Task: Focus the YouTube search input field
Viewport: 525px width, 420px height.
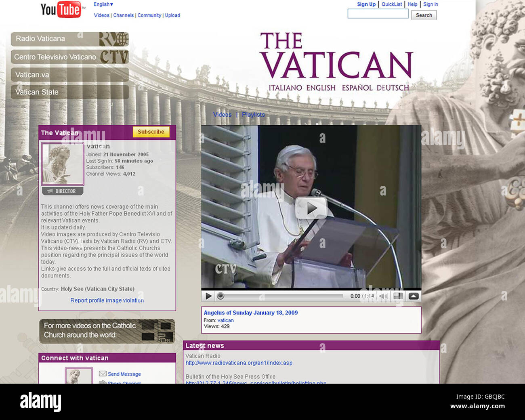Action: [378, 14]
